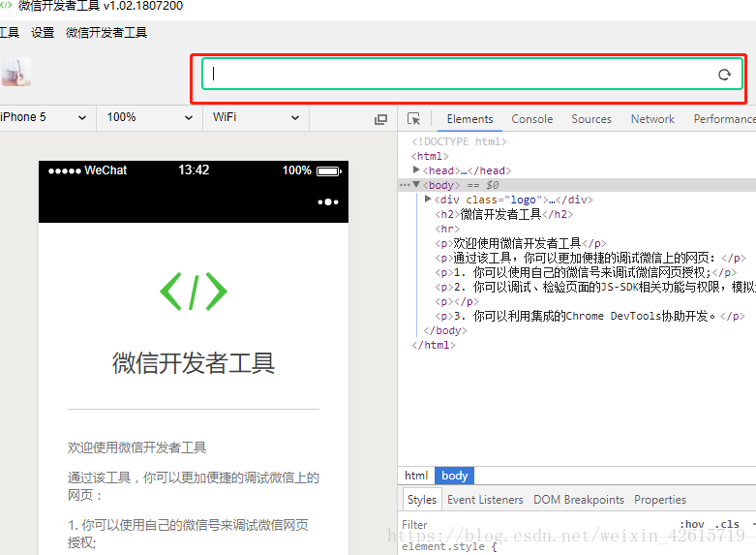Screen dimensions: 756x555
Task: Collapse the body element node
Action: click(x=416, y=184)
